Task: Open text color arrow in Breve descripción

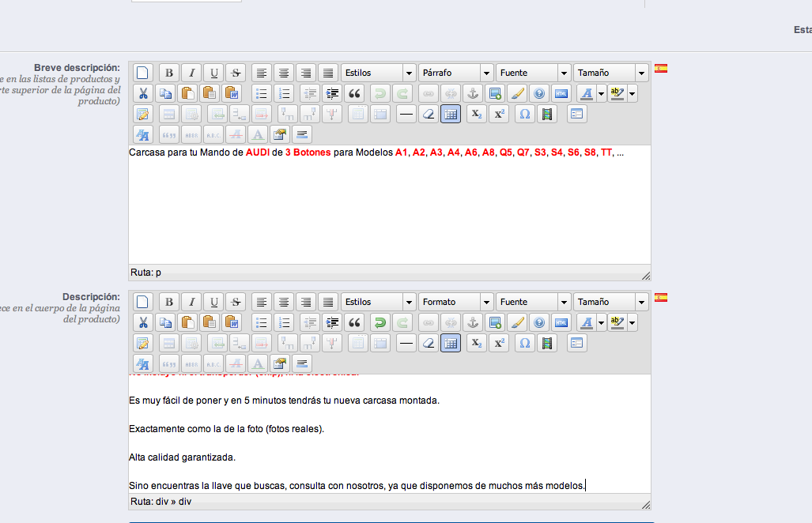Action: click(601, 94)
